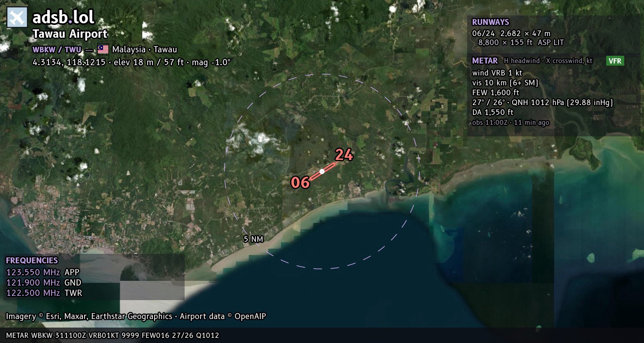This screenshot has height=343, width=644.
Task: Click the runway 06 end label
Action: point(300,182)
